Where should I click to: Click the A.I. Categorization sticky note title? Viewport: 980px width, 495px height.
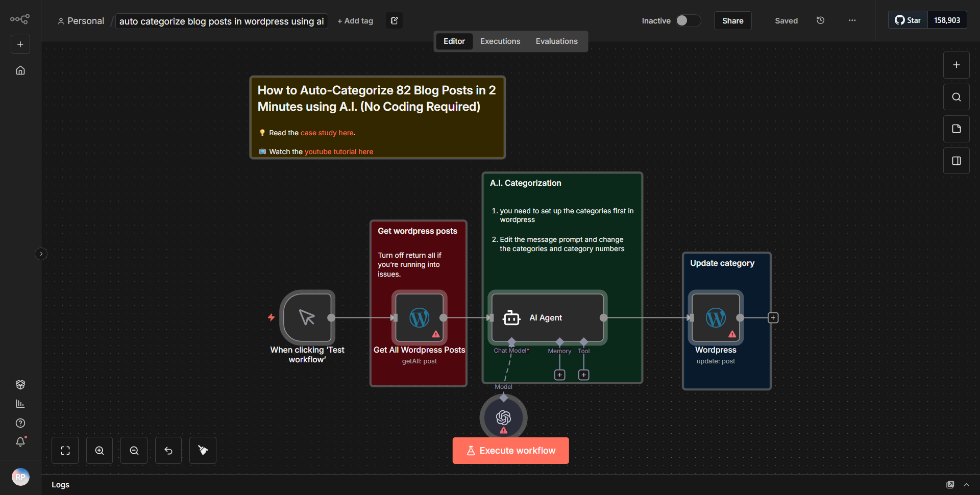(525, 183)
